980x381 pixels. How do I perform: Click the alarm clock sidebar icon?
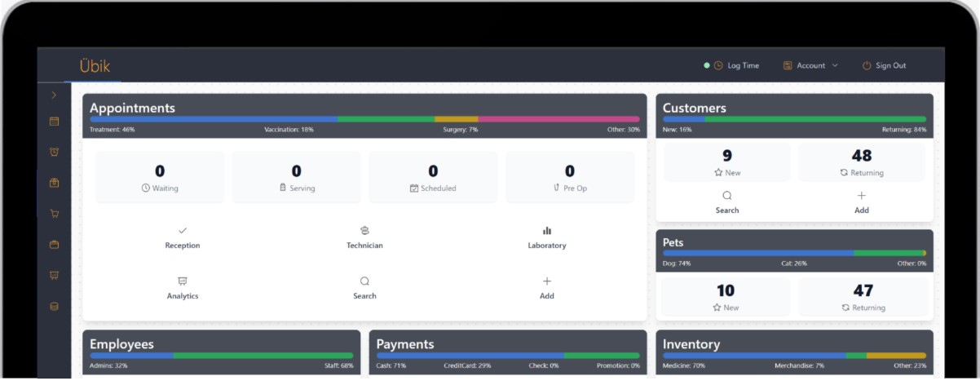pos(54,152)
